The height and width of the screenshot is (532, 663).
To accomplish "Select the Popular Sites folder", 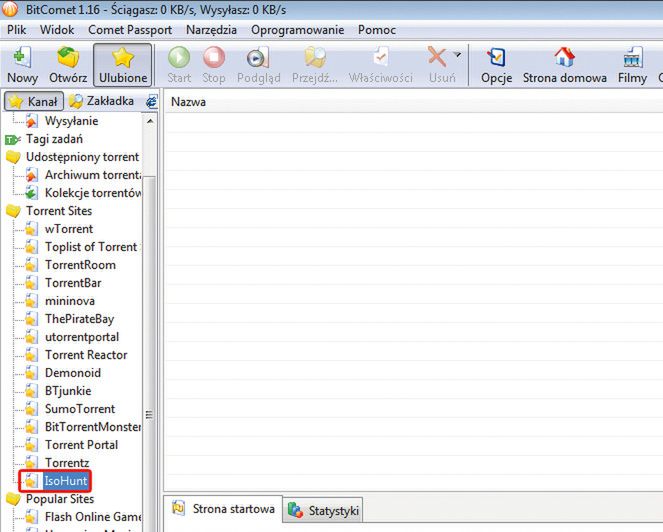I will pyautogui.click(x=60, y=499).
